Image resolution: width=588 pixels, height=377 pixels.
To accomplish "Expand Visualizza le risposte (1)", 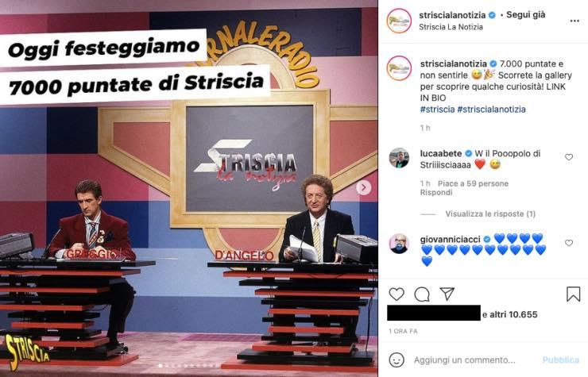I will point(490,214).
